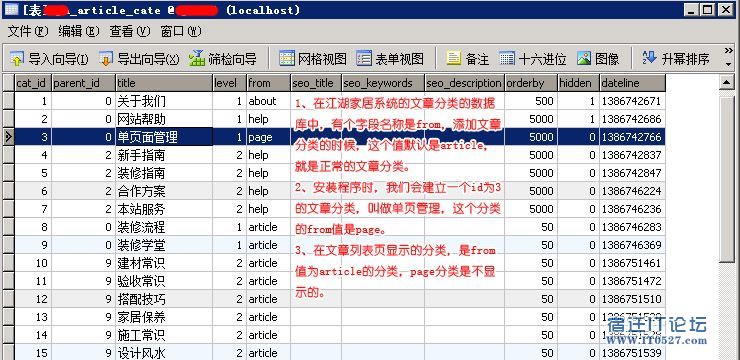Screen dimensions: 740x360
Task: Open the Hex (十六进位) viewer
Action: [533, 59]
